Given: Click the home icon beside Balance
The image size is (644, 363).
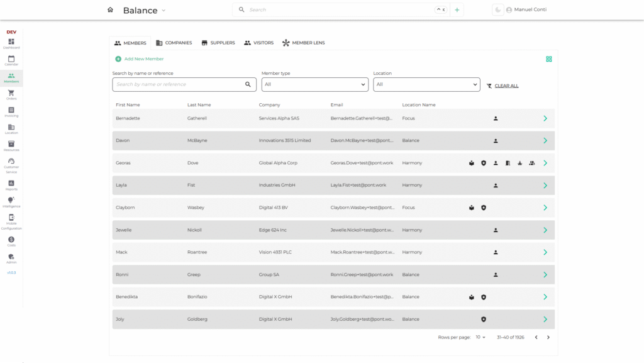Looking at the screenshot, I should click(x=110, y=10).
